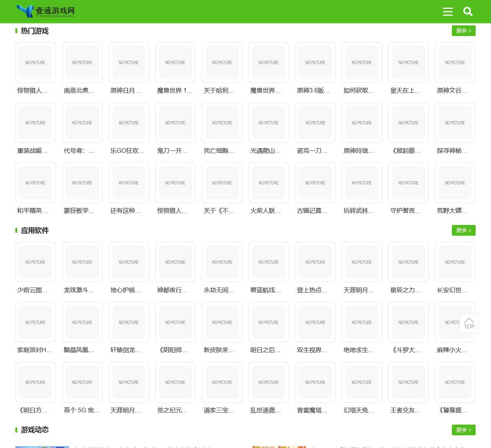Click the 代号鸢 thumbnail
Screen dimensions: 491x448
click(x=82, y=123)
